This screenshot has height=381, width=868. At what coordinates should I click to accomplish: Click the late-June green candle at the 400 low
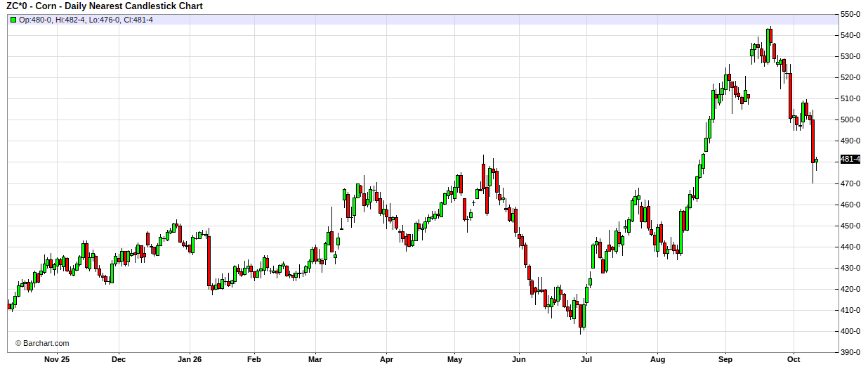(583, 316)
